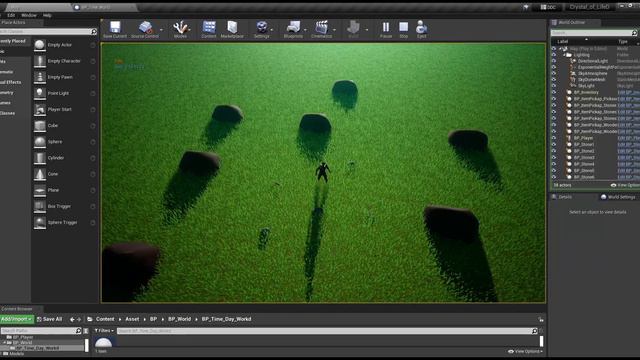Toggle visibility of SkyAtmosphere actor

coord(554,73)
